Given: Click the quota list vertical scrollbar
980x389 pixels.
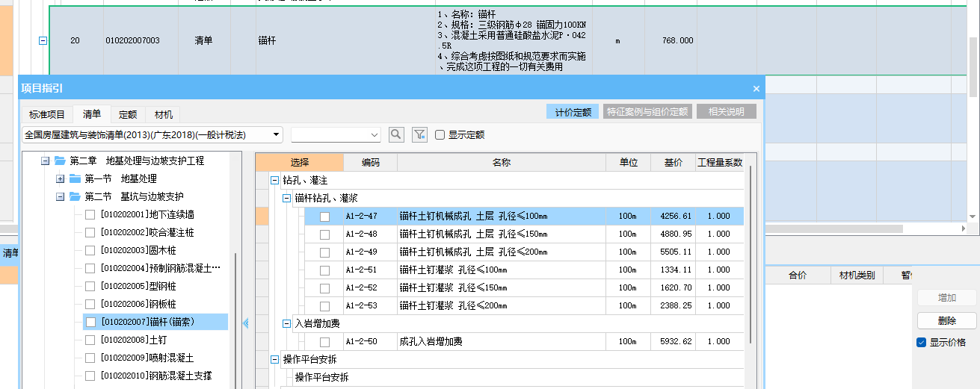Looking at the screenshot, I should pyautogui.click(x=751, y=254).
